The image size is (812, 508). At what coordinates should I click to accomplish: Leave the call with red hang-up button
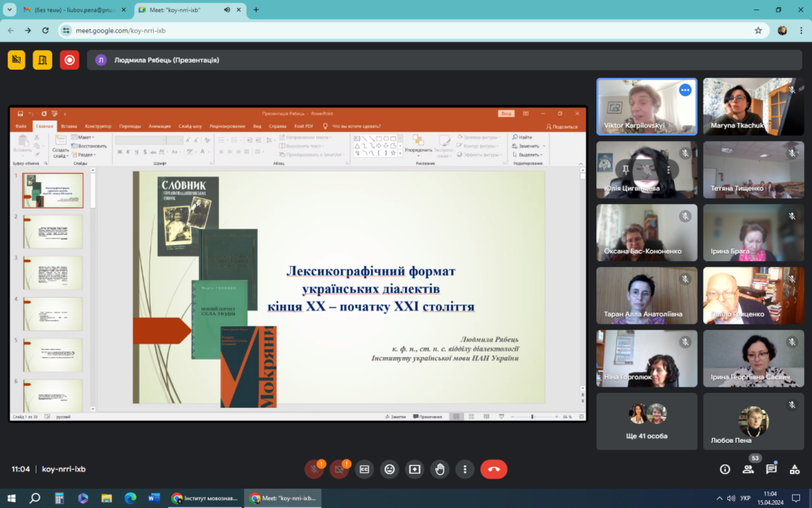point(493,469)
